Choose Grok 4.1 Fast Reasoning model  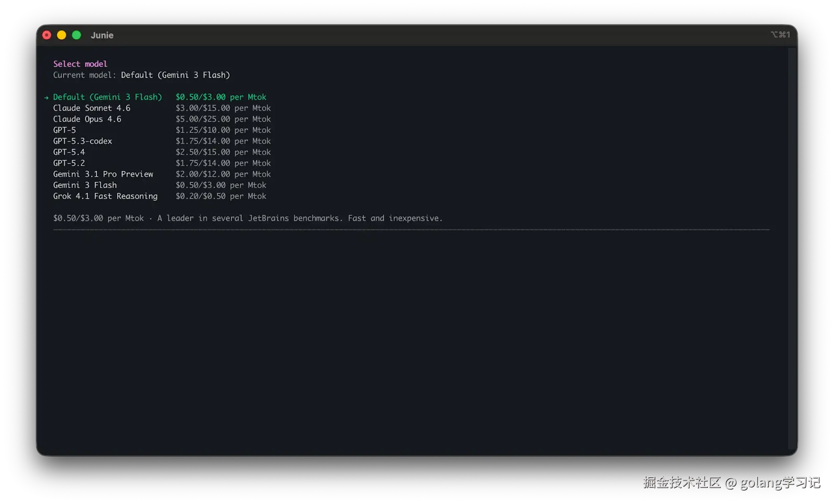tap(105, 196)
